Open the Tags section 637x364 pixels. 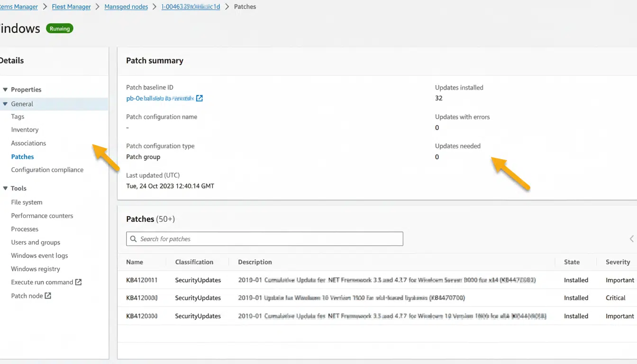click(x=18, y=117)
